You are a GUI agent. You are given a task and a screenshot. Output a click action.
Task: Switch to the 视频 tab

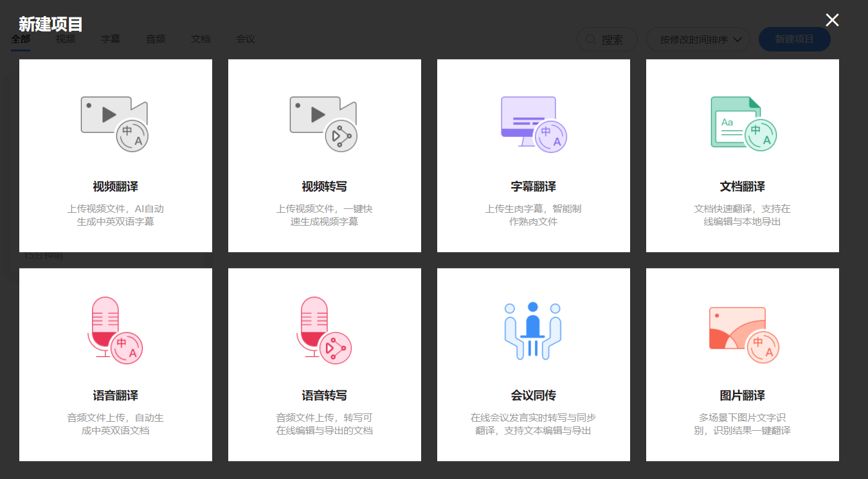(66, 39)
